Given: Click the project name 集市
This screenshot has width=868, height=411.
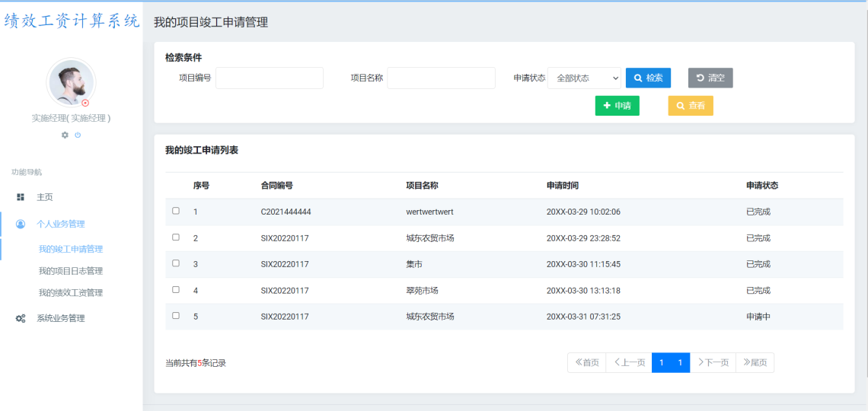Looking at the screenshot, I should 414,264.
